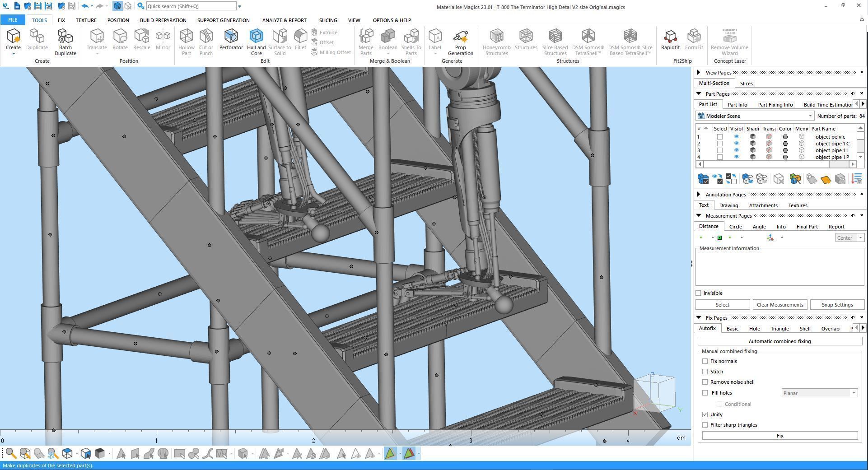Screen dimensions: 868x470
Task: Click the coordinate axes icon in Distance tab
Action: click(x=770, y=238)
